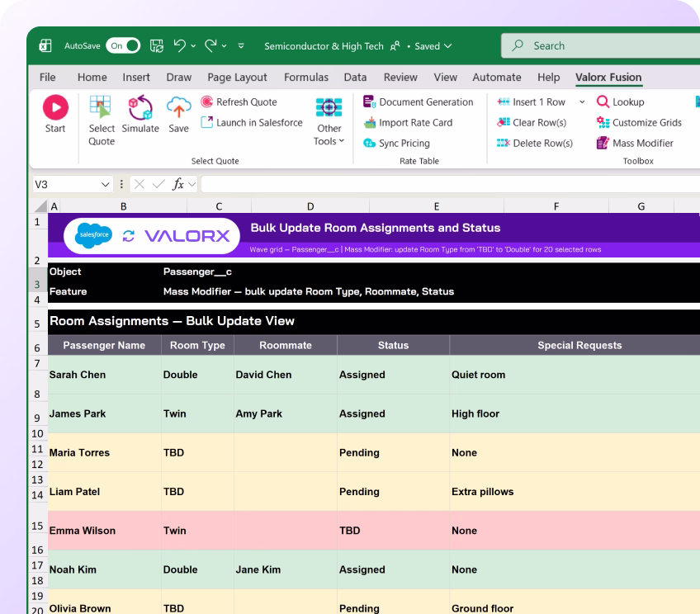
Task: Switch to the View tab
Action: [x=446, y=78]
